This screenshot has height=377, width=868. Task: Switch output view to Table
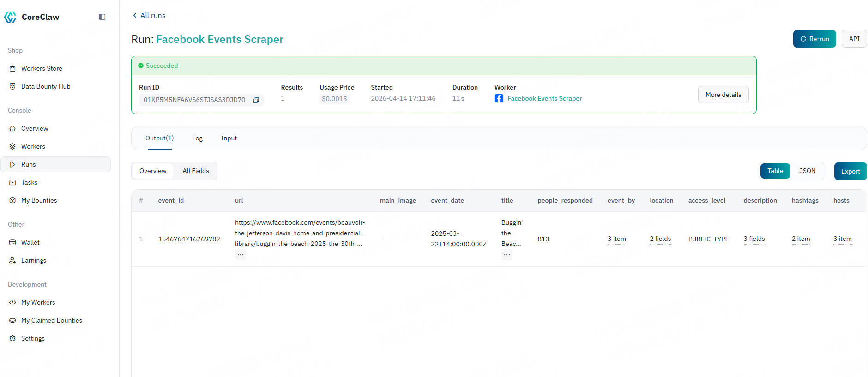(x=775, y=171)
